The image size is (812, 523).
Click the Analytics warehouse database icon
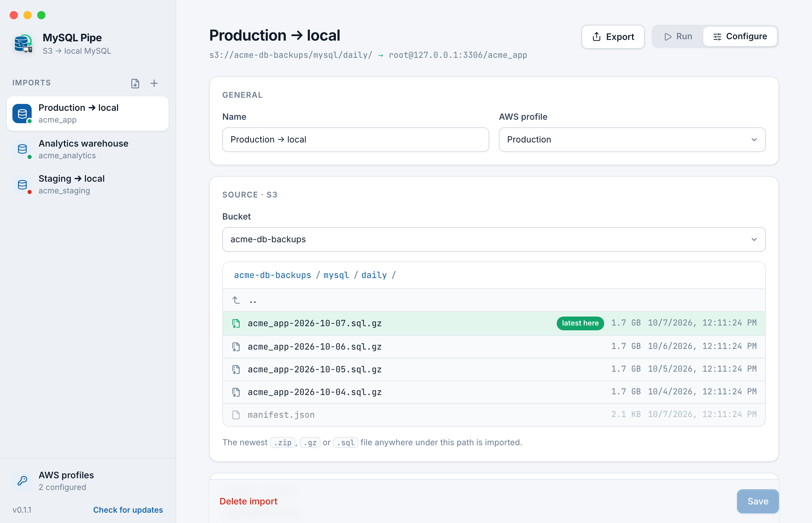click(22, 149)
